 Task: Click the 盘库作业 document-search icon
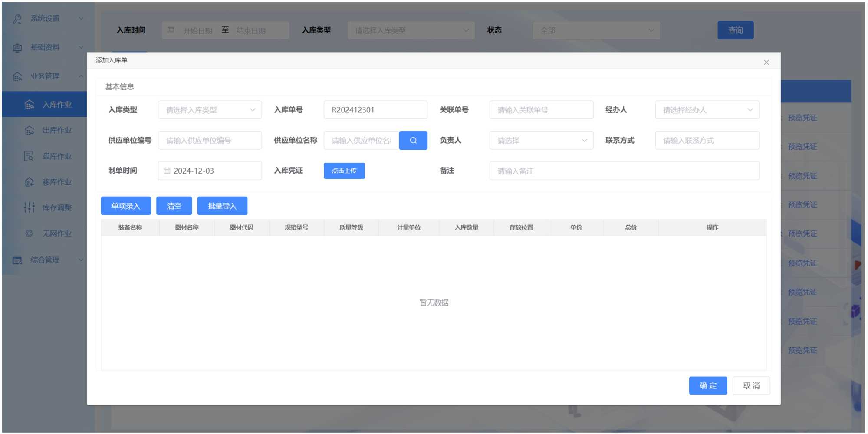click(x=29, y=156)
